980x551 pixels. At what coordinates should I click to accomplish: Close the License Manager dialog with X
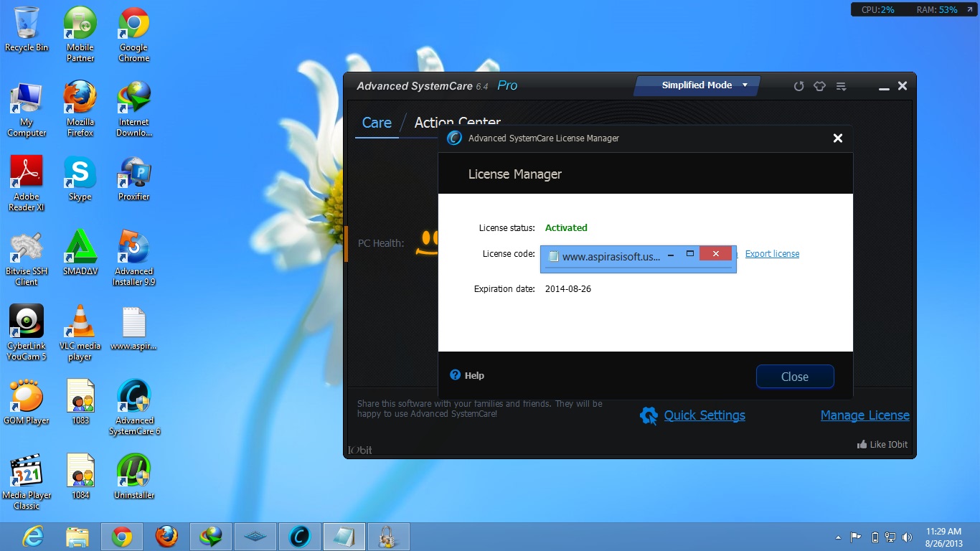(837, 138)
